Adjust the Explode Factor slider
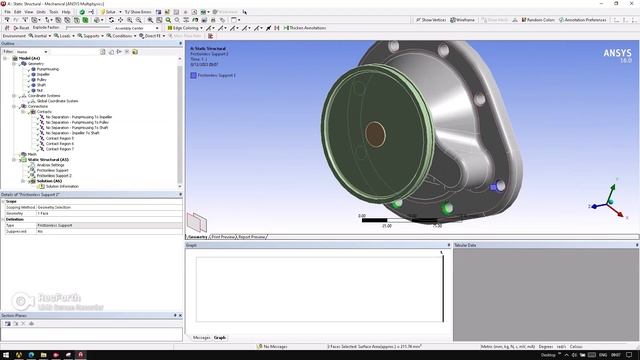This screenshot has width=640, height=360. 88,27
